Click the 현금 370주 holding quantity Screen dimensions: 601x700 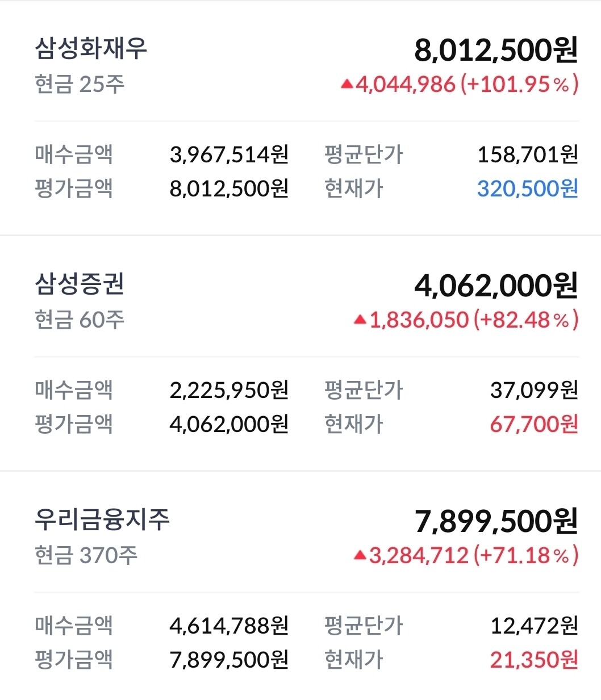click(x=86, y=555)
